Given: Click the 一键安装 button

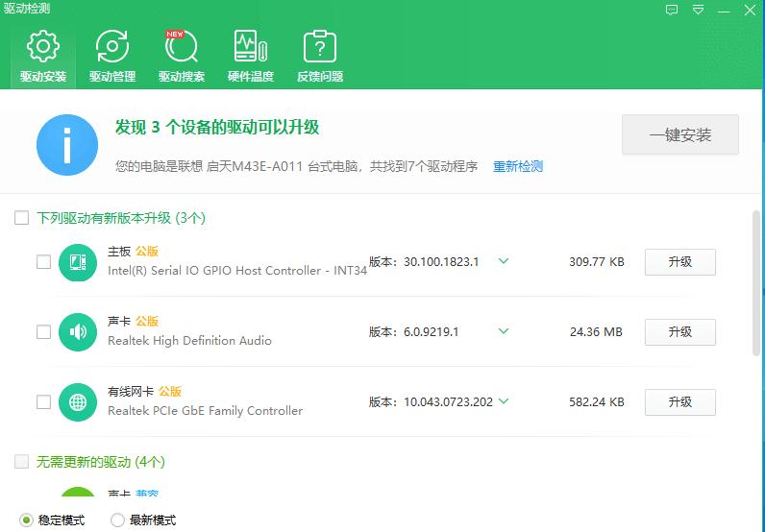Looking at the screenshot, I should (680, 134).
